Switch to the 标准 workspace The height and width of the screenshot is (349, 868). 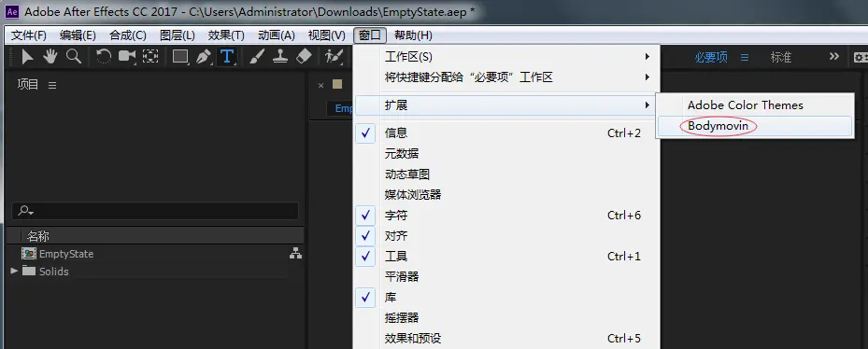(x=780, y=57)
